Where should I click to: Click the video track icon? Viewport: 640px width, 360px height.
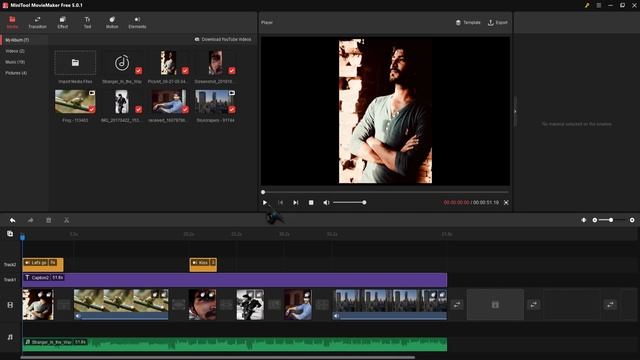tap(10, 305)
